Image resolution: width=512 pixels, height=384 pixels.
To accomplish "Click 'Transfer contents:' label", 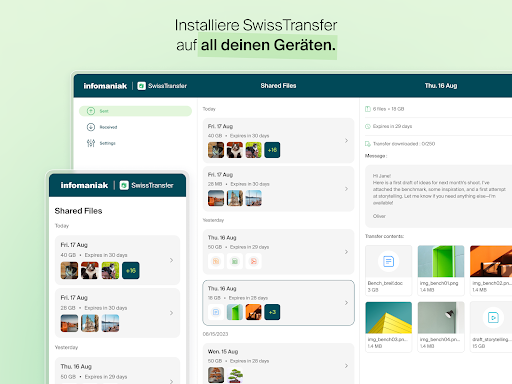I will [x=384, y=236].
